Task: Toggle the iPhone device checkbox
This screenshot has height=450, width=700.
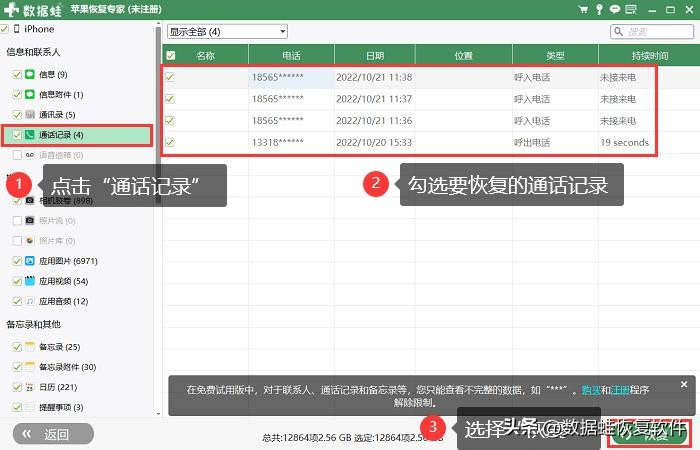Action: [5, 30]
